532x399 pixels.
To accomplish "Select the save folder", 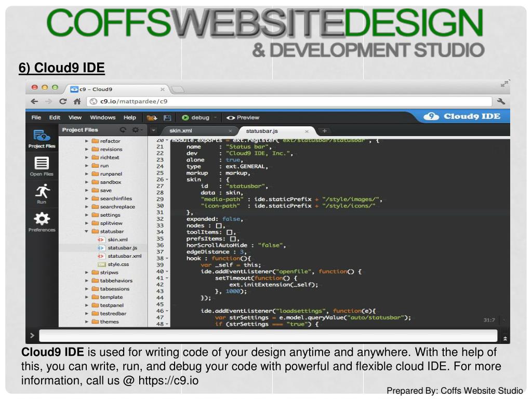I will (x=101, y=190).
